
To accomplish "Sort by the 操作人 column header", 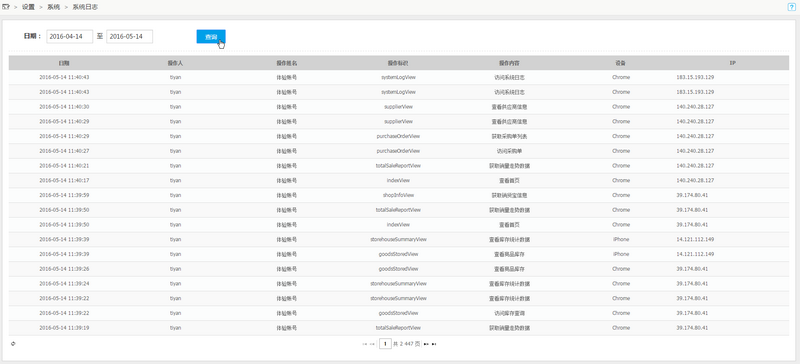I will click(x=175, y=63).
